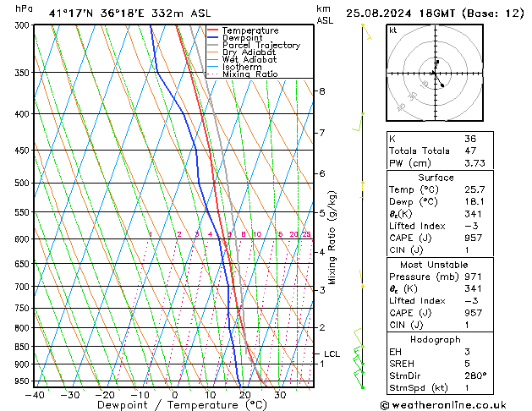Click the 'Temperature' legend entry
532x411 pixels.
point(250,30)
